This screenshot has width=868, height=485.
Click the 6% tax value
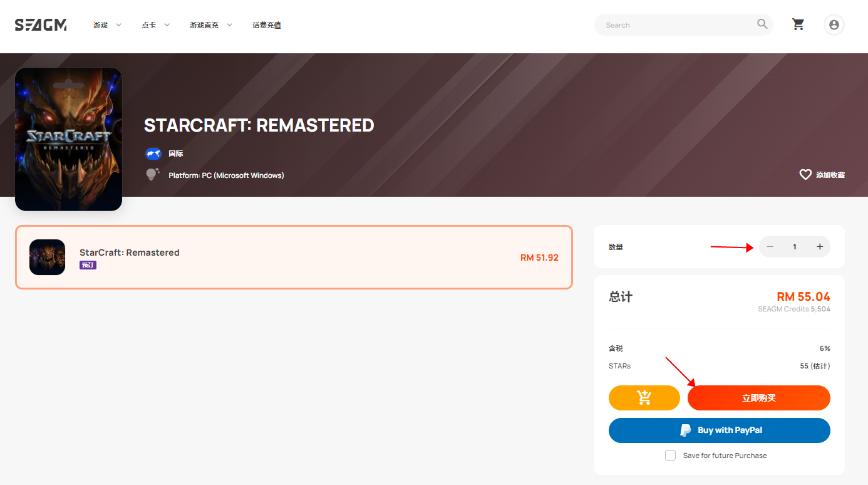825,348
